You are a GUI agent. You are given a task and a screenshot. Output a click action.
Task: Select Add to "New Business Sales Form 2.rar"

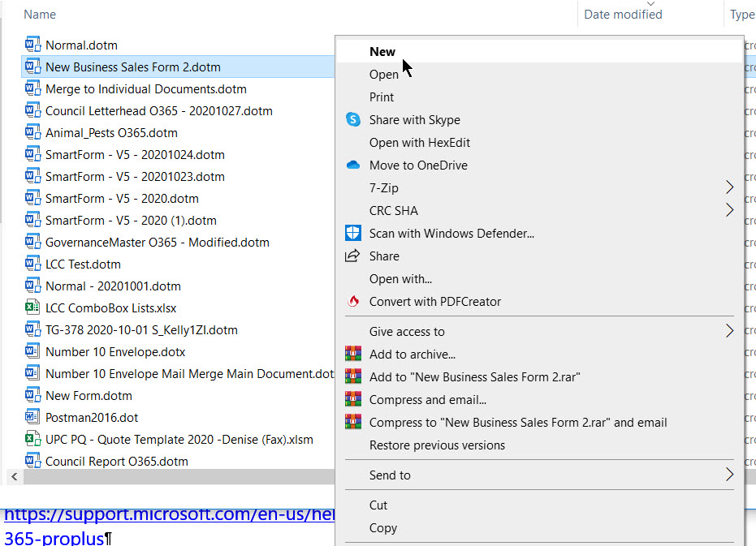point(539,377)
